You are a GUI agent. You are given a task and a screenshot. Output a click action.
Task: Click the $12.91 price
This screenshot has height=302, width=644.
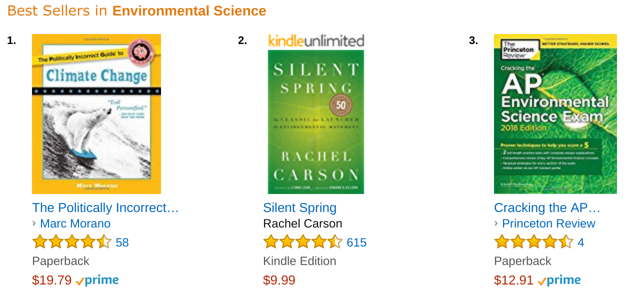tap(513, 280)
